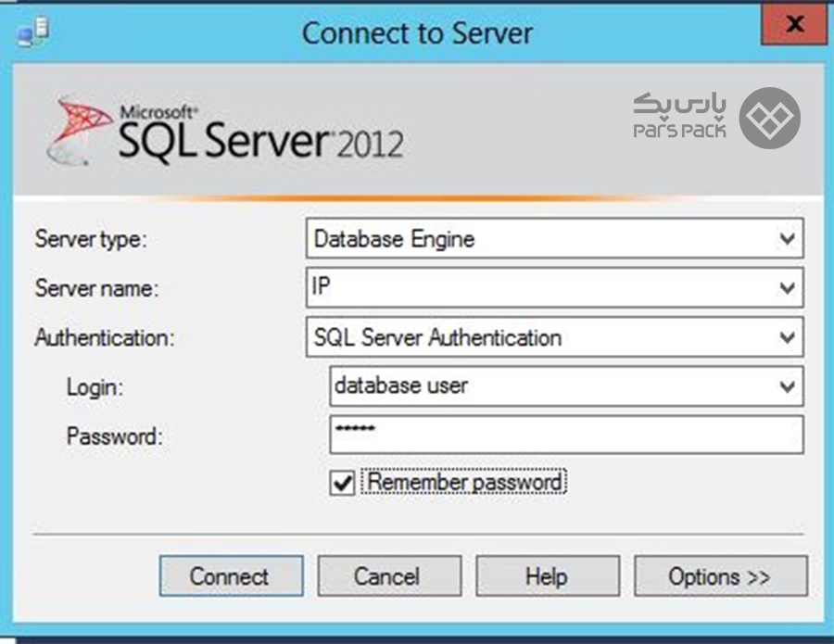This screenshot has height=644, width=834.
Task: Close the Connect to Server dialog
Action: point(794,23)
